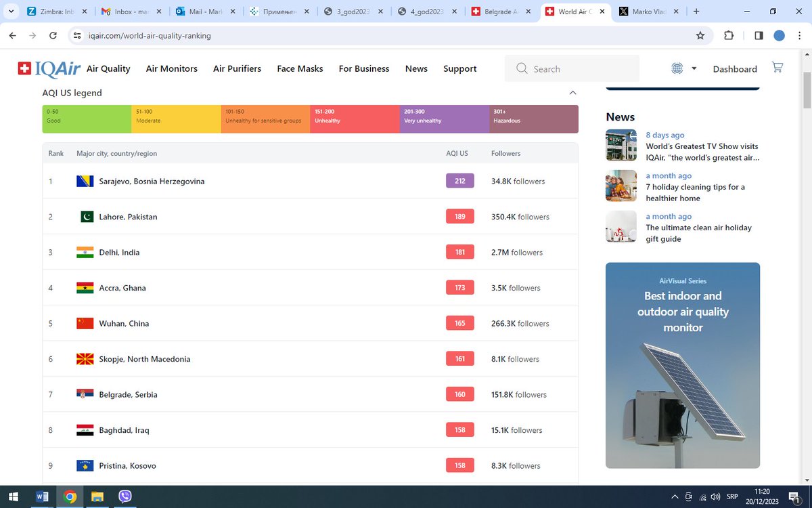Open Word from the taskbar
This screenshot has width=812, height=508.
pos(43,496)
